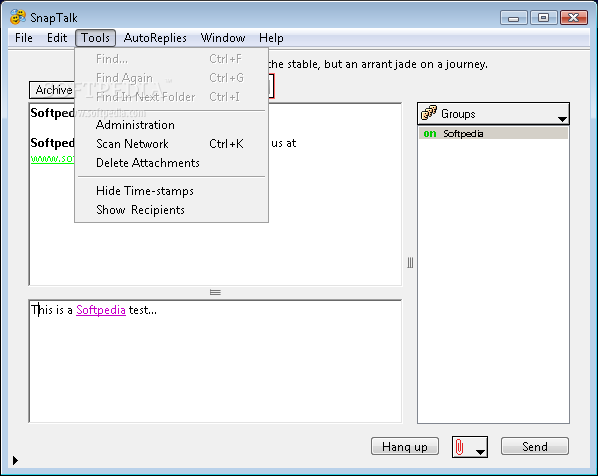598x476 pixels.
Task: Click the Groups dice icon
Action: pos(429,113)
